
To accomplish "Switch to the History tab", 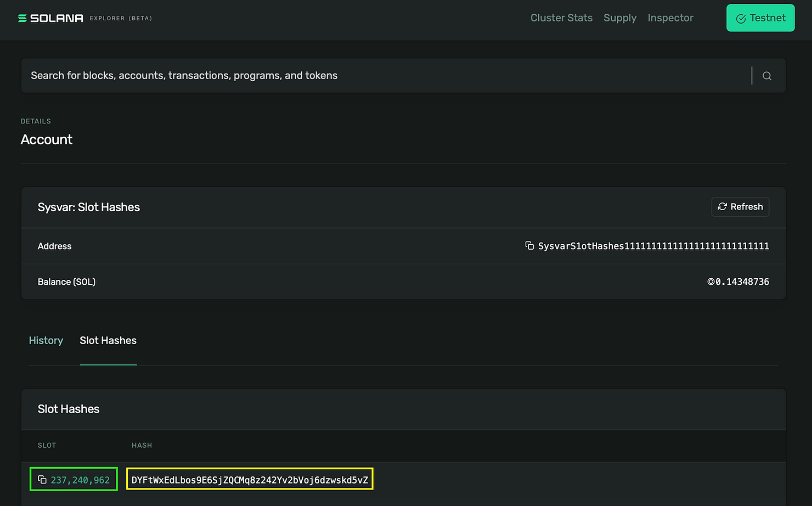I will coord(46,340).
